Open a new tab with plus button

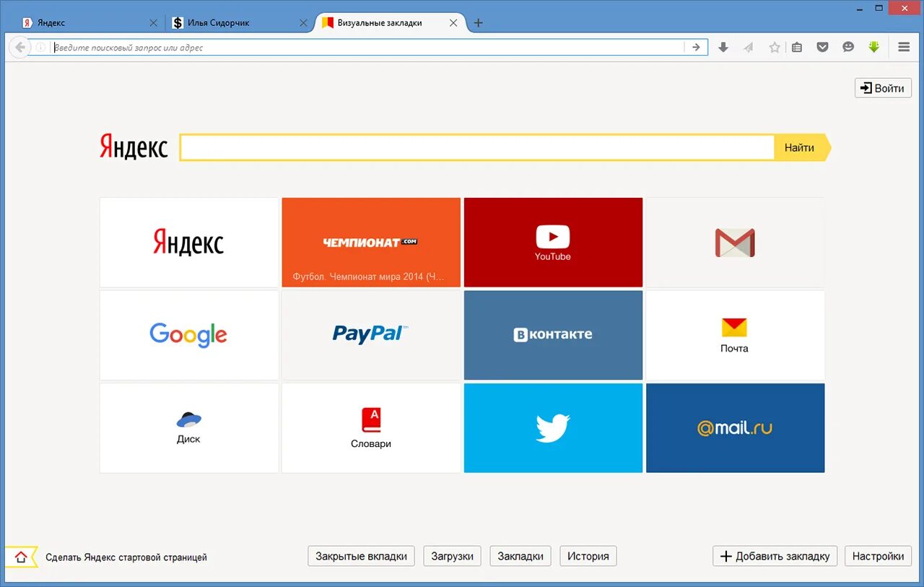point(478,23)
